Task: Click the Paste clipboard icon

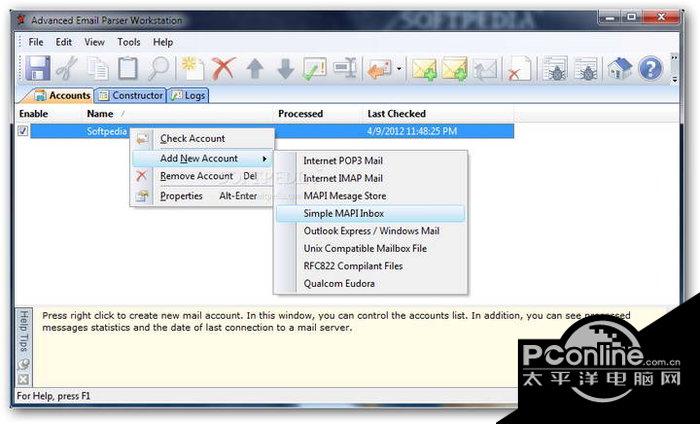Action: [x=128, y=69]
